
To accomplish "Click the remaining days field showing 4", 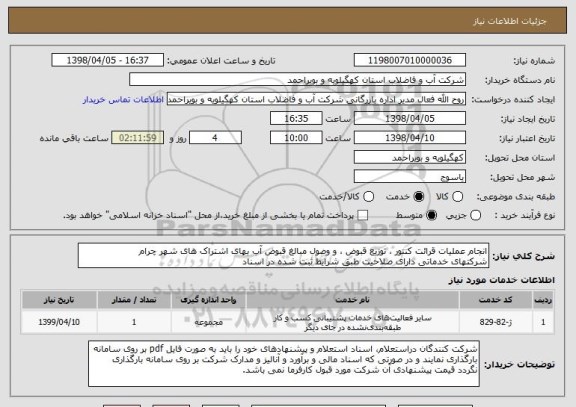I will [x=215, y=138].
